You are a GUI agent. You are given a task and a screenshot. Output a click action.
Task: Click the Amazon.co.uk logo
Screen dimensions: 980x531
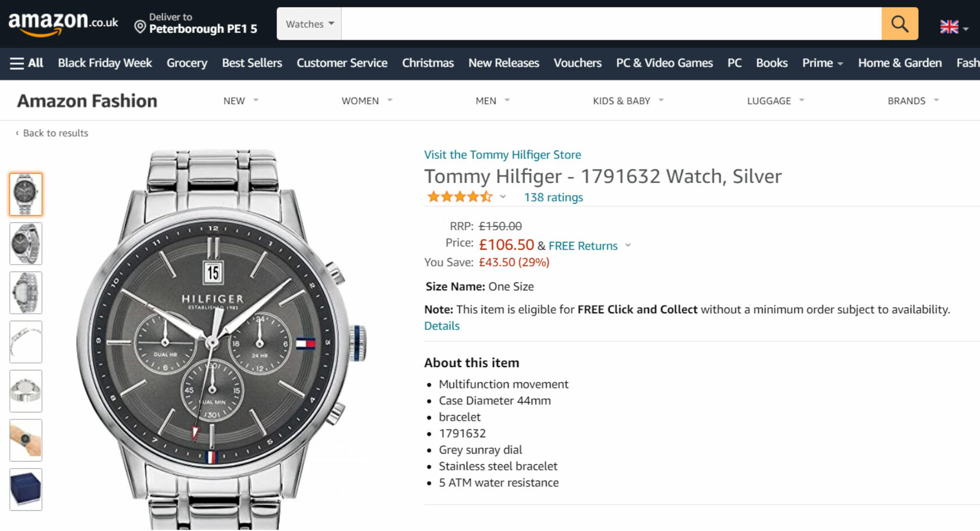pos(63,23)
